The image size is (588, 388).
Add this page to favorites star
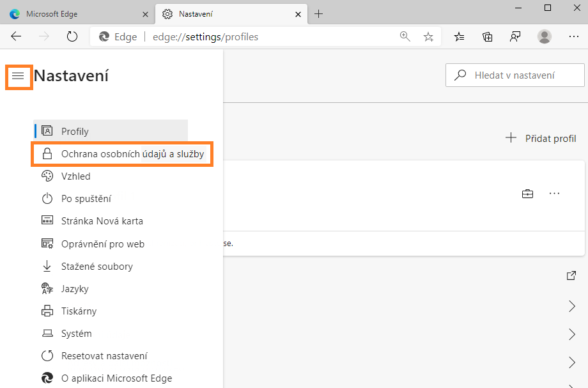click(x=428, y=36)
